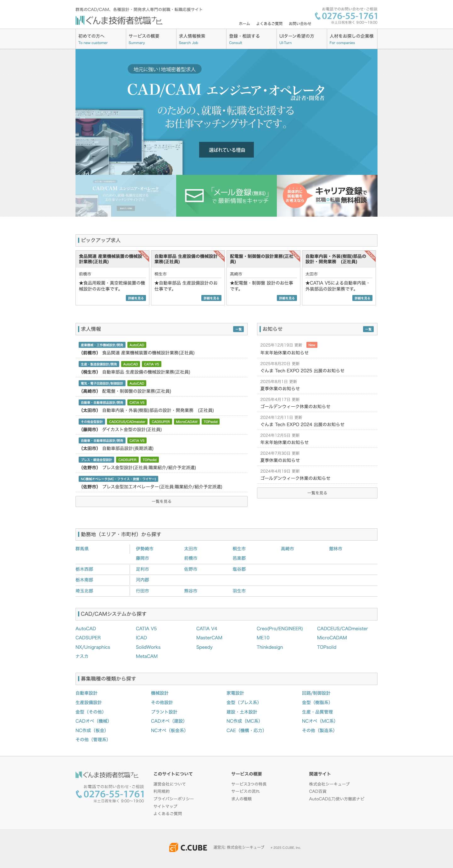Open お問い合わせ in the header
The height and width of the screenshot is (868, 453).
300,24
